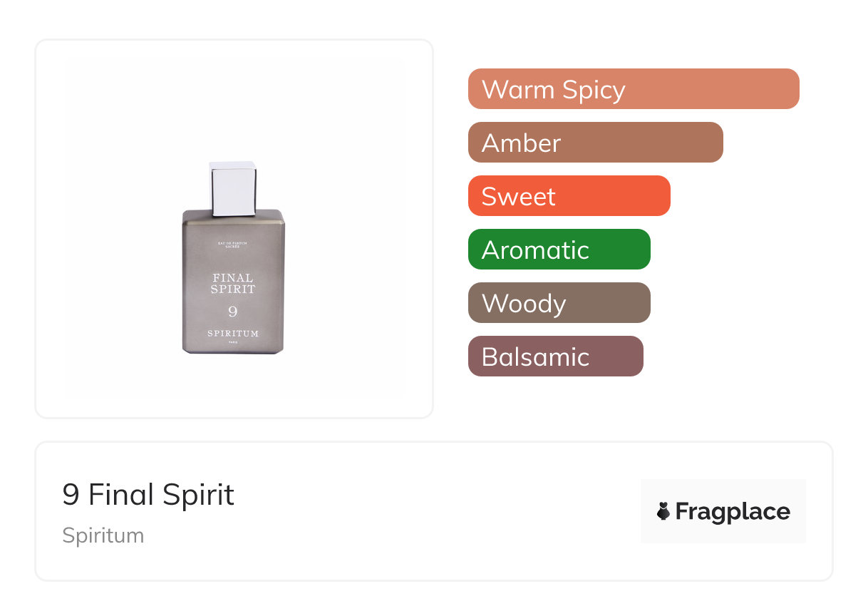The height and width of the screenshot is (616, 868).
Task: Open the Spiritum brand name link
Action: (103, 535)
